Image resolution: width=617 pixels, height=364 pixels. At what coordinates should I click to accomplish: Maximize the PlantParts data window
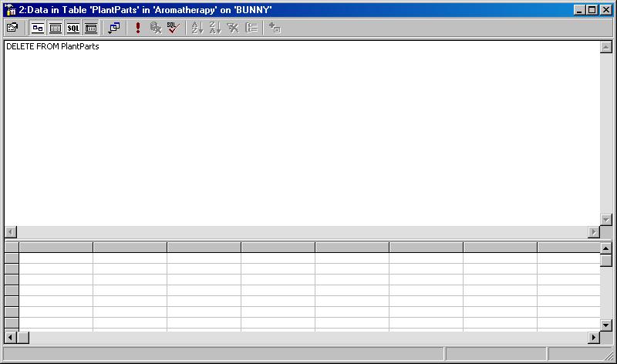pyautogui.click(x=592, y=10)
